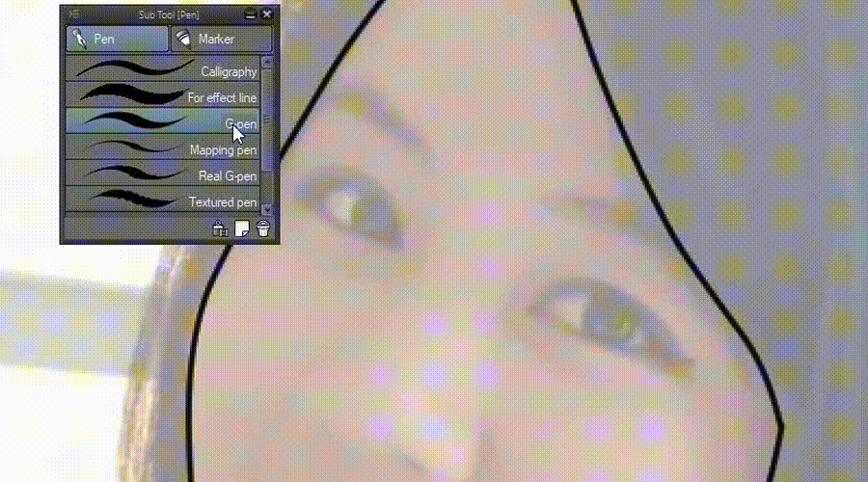
Task: Select the Calligraphy pen sub tool
Action: click(x=163, y=69)
